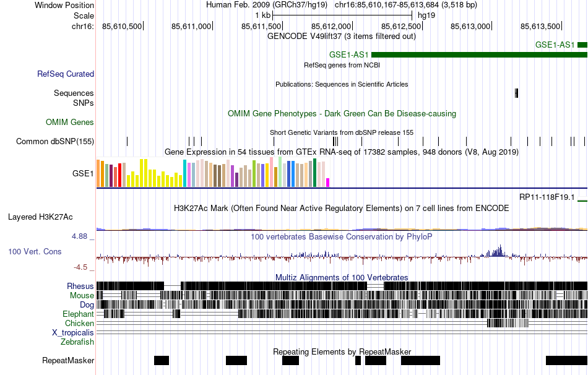Click the RefSeq Curated track label
Screen dimensions: 588x375
point(66,74)
